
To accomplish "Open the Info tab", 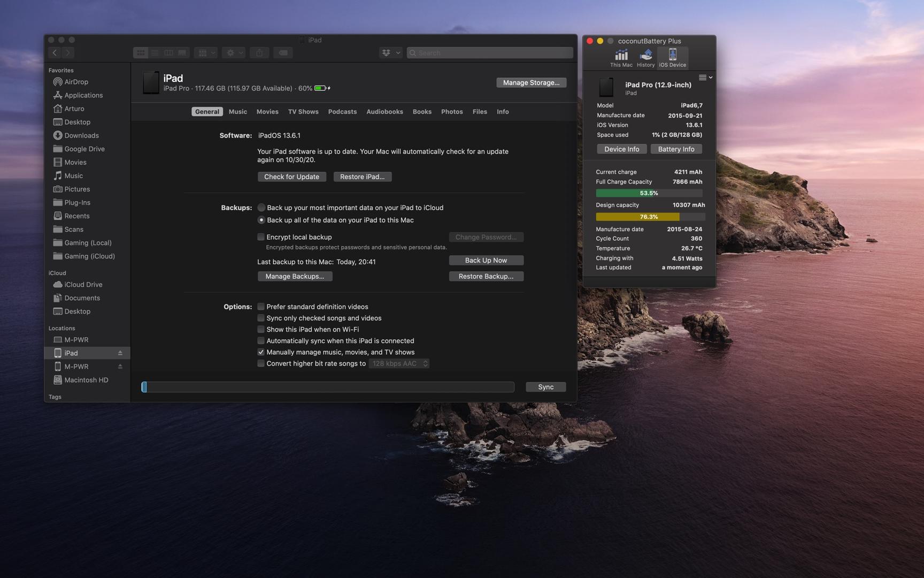I will (x=503, y=112).
